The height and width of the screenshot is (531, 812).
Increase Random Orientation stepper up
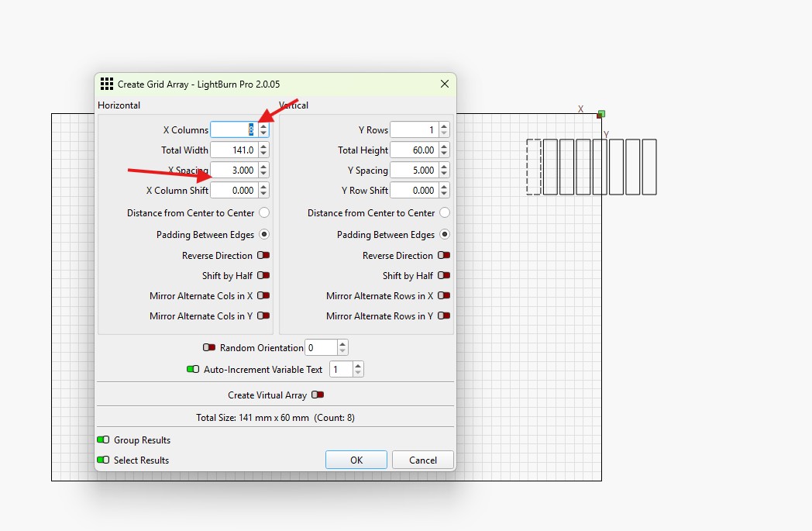(x=342, y=344)
